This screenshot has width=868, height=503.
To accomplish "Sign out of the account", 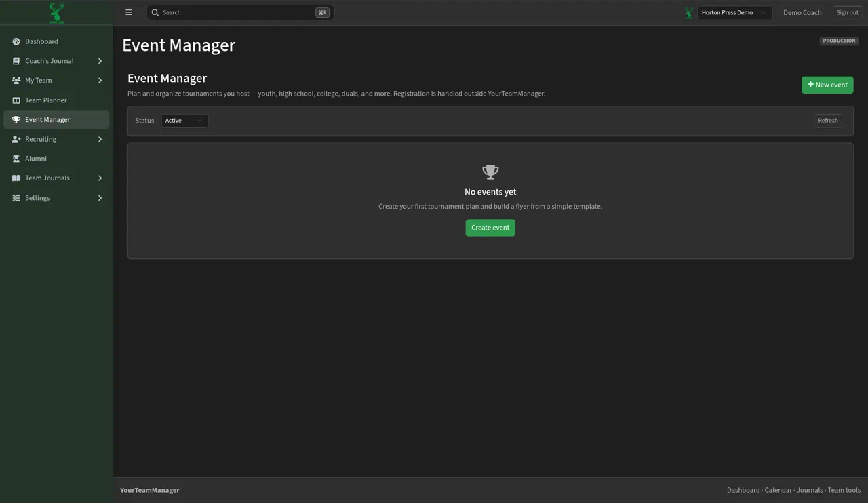I will pos(848,12).
